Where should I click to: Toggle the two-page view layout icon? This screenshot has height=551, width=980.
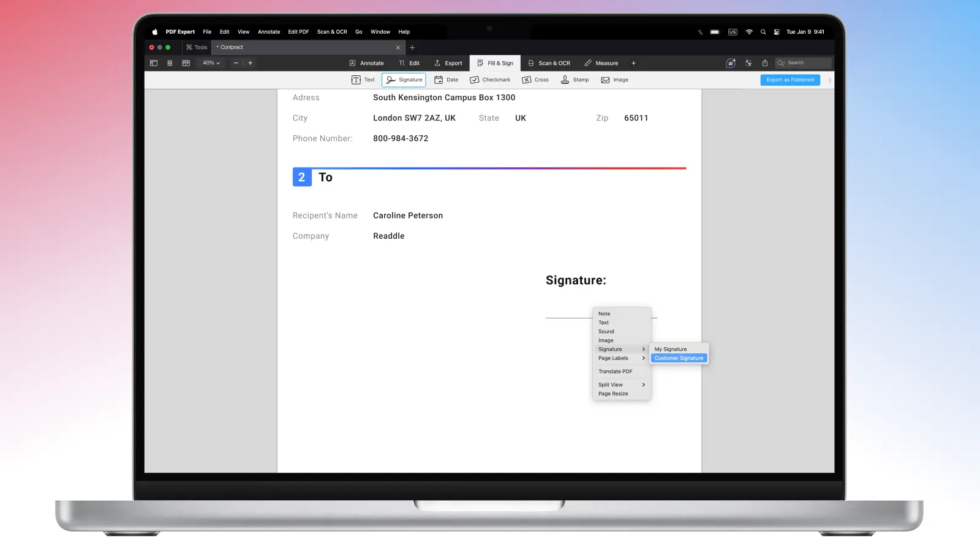pos(186,63)
